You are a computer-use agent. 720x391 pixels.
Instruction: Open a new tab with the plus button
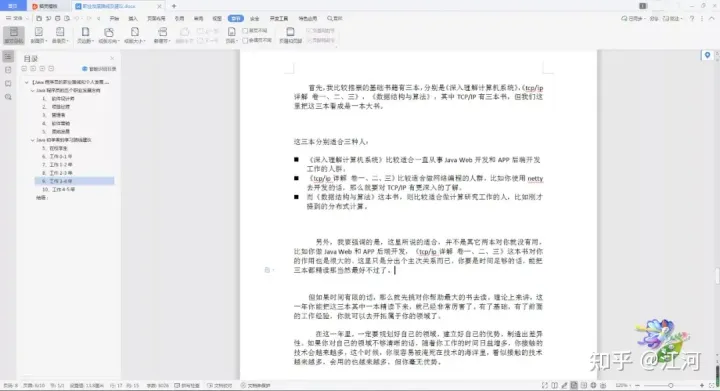coord(174,6)
